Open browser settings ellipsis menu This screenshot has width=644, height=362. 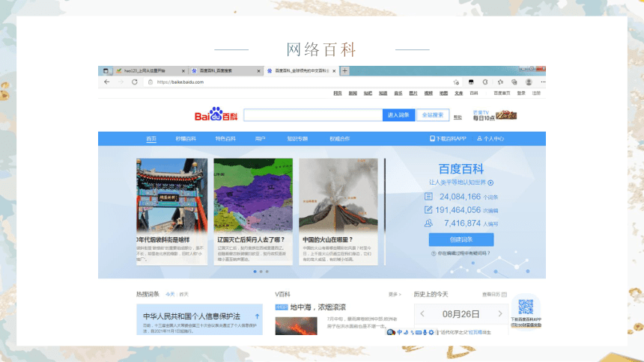[543, 82]
